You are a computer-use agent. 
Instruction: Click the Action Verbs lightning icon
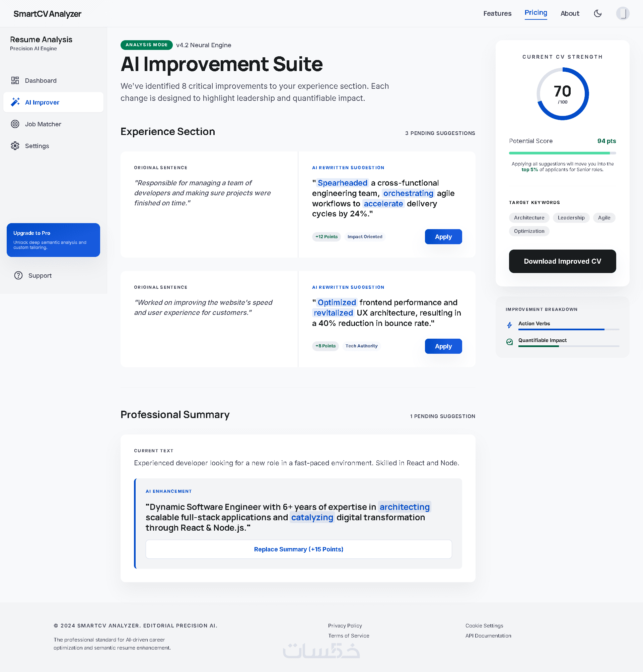click(509, 325)
